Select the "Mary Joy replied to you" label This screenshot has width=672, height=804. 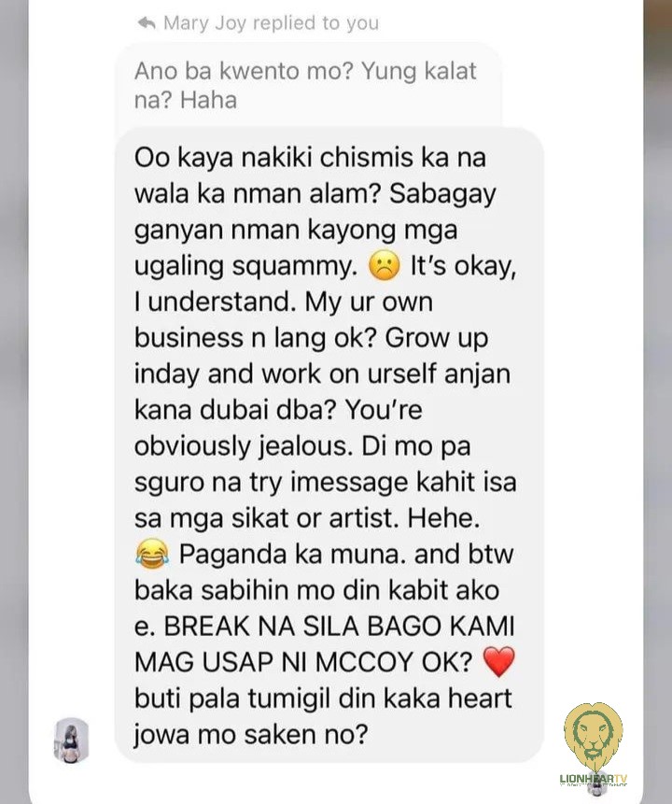[x=272, y=23]
